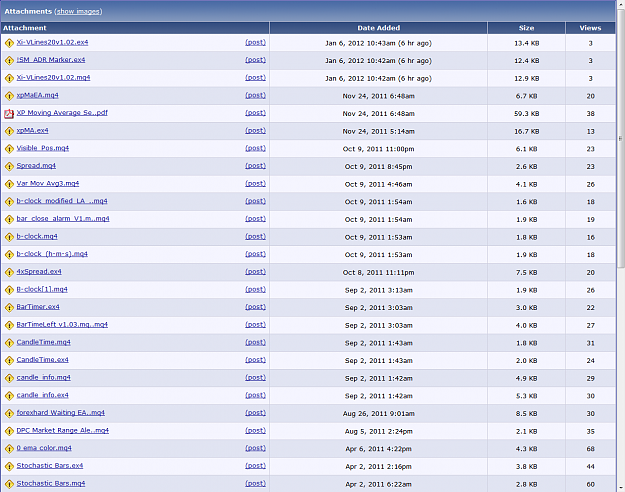Open 4xSpread.ex4 attachment
The image size is (625, 492).
(x=39, y=272)
